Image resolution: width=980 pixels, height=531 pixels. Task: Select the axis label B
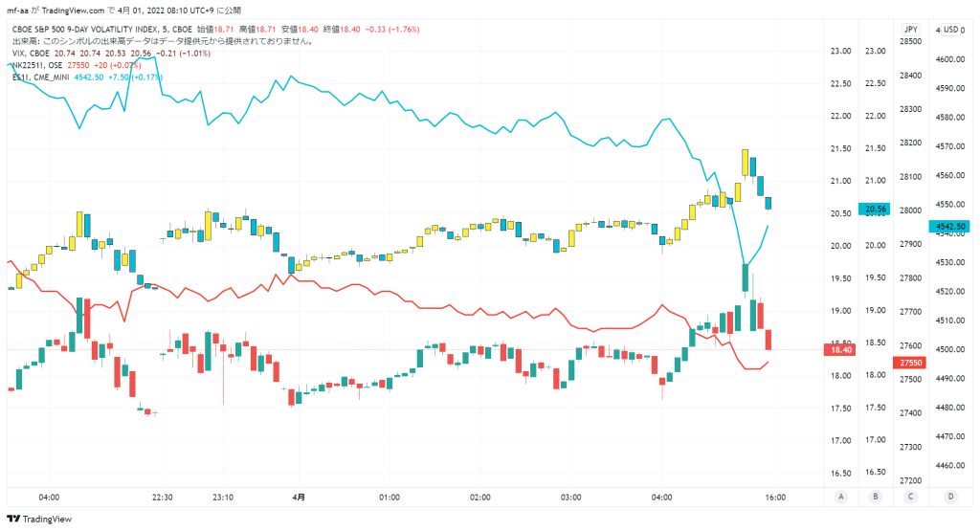tap(876, 497)
